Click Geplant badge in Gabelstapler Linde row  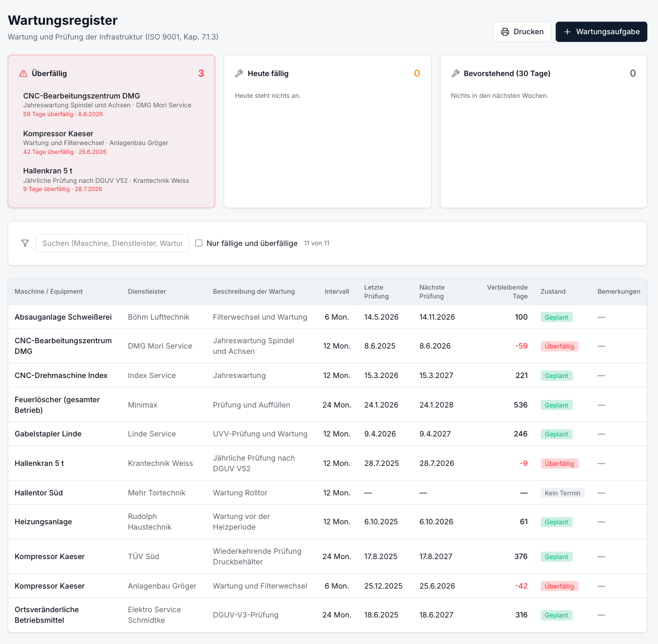tap(556, 434)
